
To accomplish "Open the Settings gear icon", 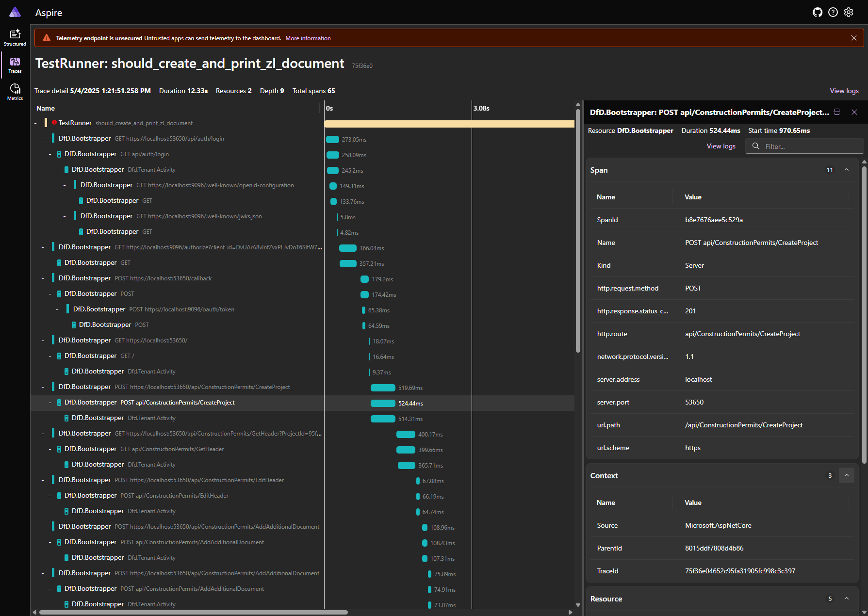I will tap(849, 13).
